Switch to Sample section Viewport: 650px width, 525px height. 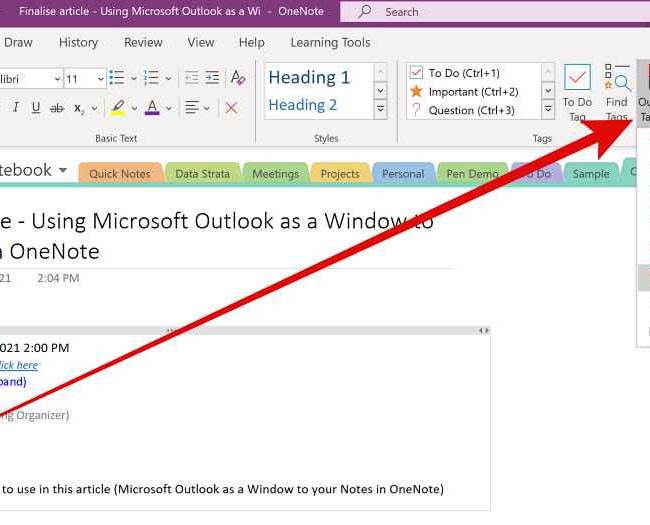591,173
